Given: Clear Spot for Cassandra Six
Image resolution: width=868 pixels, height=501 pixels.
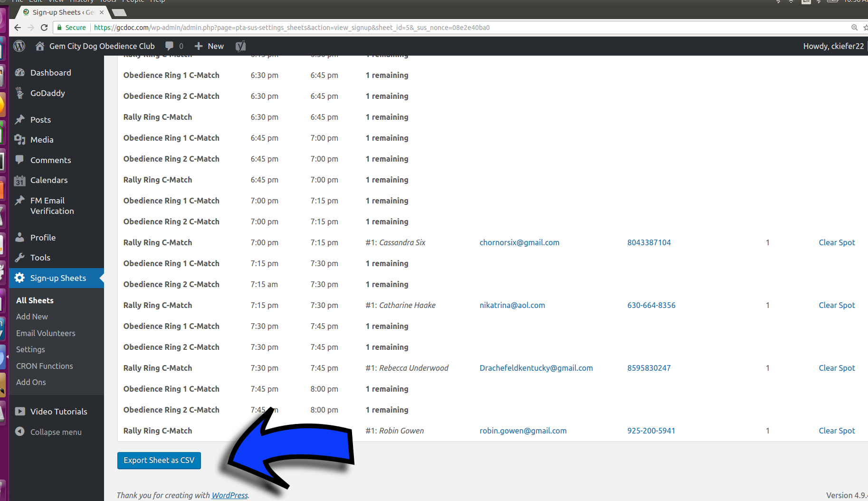Looking at the screenshot, I should [x=837, y=242].
